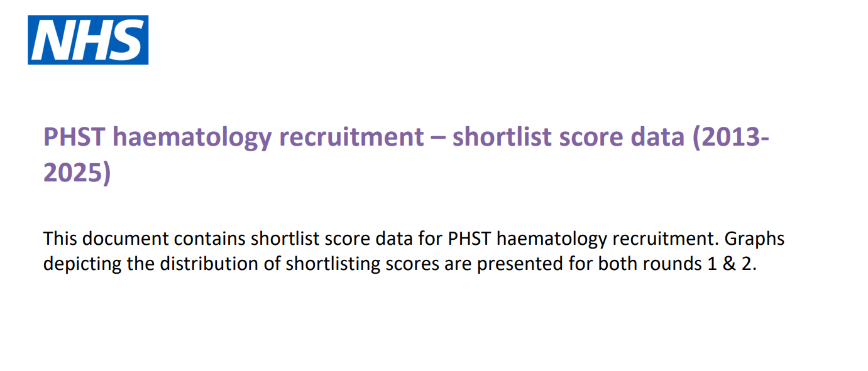Click the word This starting the paragraph
This screenshot has height=371, width=868.
[60, 239]
